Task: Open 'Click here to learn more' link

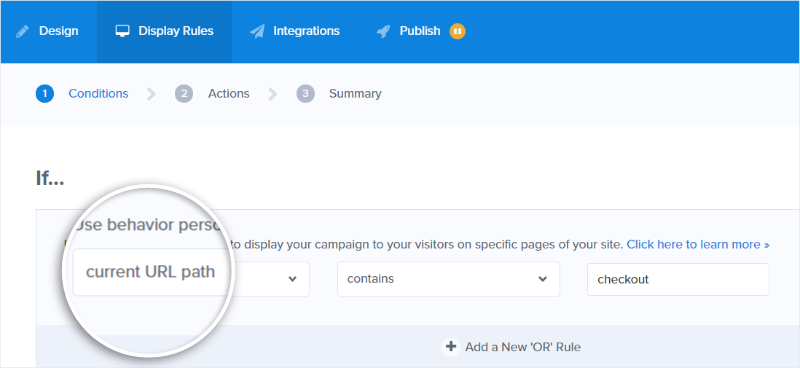Action: coord(698,244)
